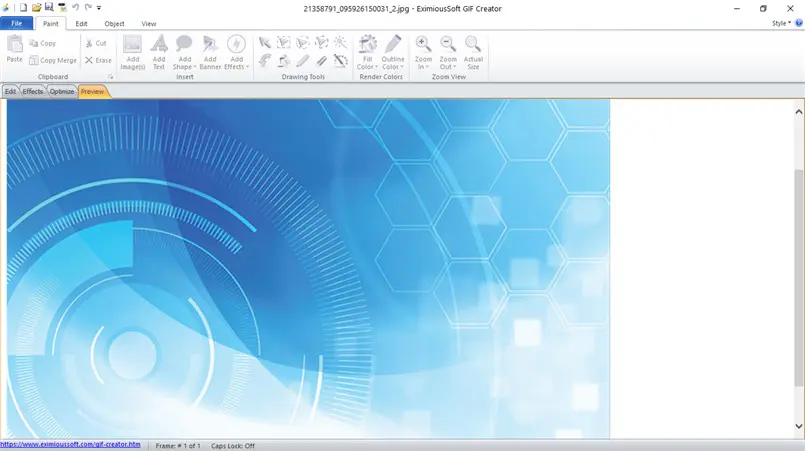The width and height of the screenshot is (805, 451).
Task: Select the Edit workspace tab below the ribbon
Action: pos(10,91)
